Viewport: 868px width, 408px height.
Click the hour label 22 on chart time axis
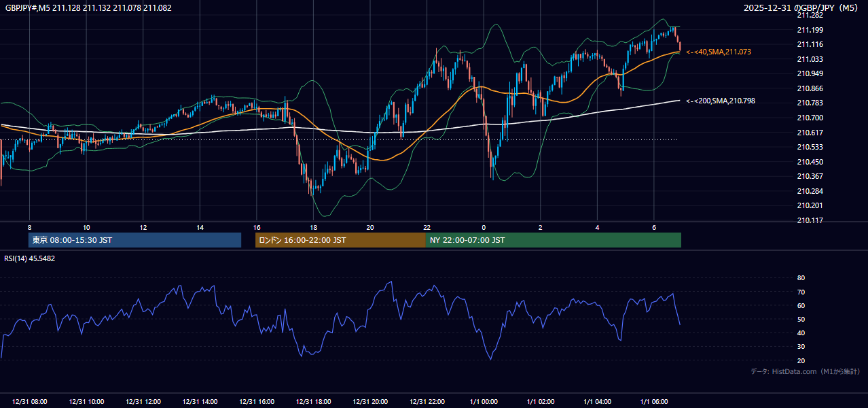point(427,227)
